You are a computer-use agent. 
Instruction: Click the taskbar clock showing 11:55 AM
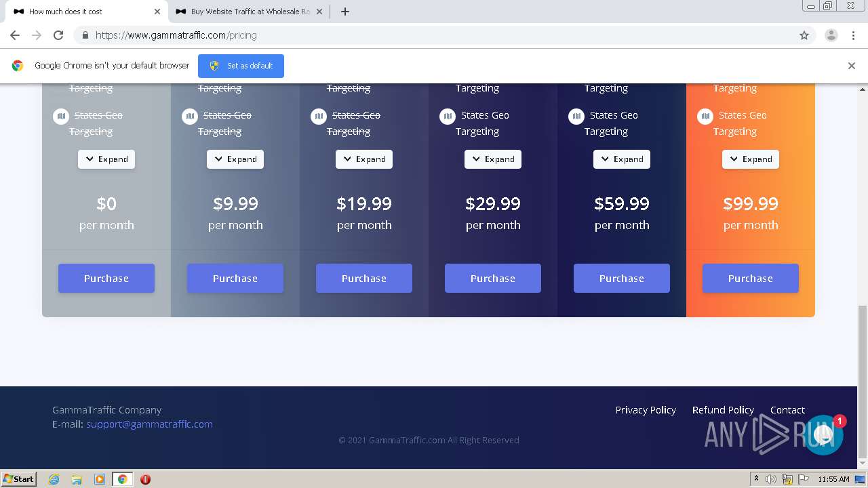[833, 479]
